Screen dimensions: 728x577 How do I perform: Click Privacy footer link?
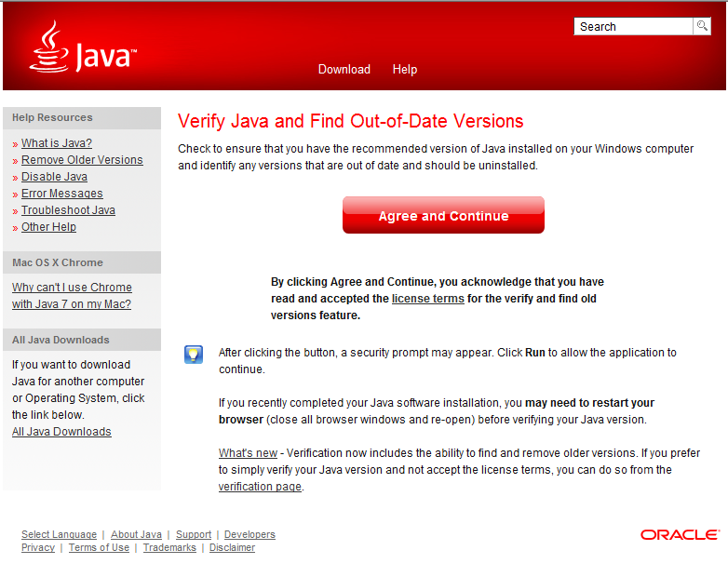pos(38,547)
